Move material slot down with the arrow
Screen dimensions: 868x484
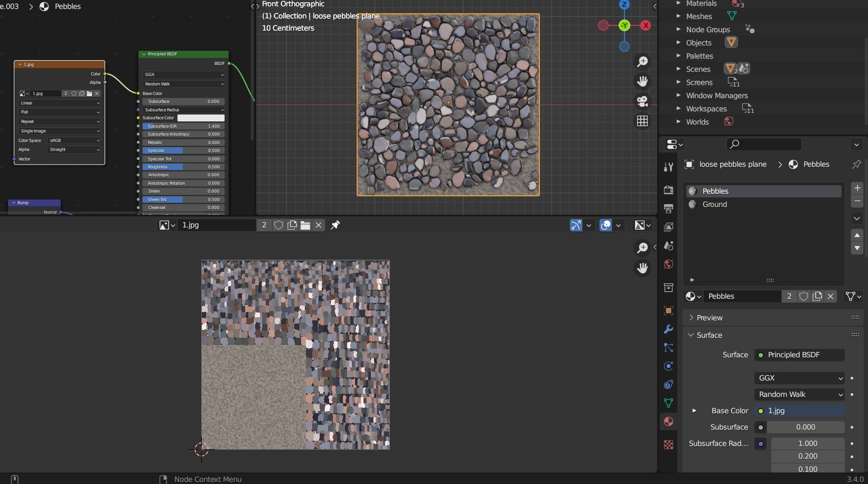[857, 248]
